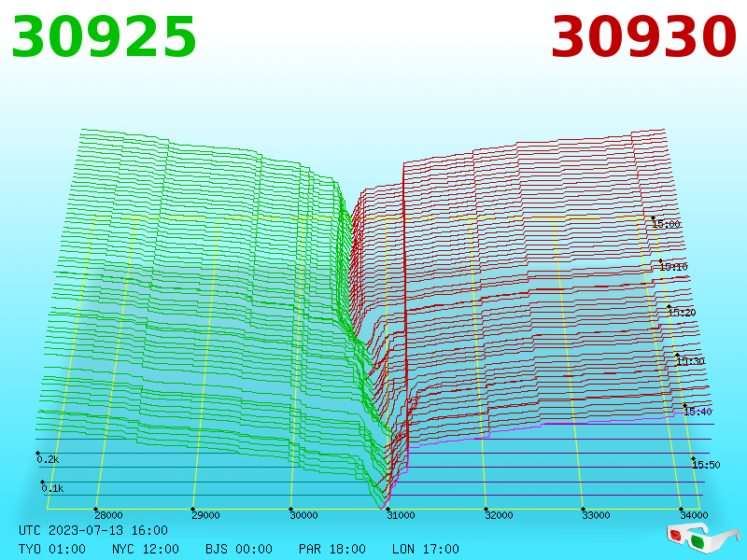
Task: Click the 15:10 time axis marker
Action: (673, 267)
